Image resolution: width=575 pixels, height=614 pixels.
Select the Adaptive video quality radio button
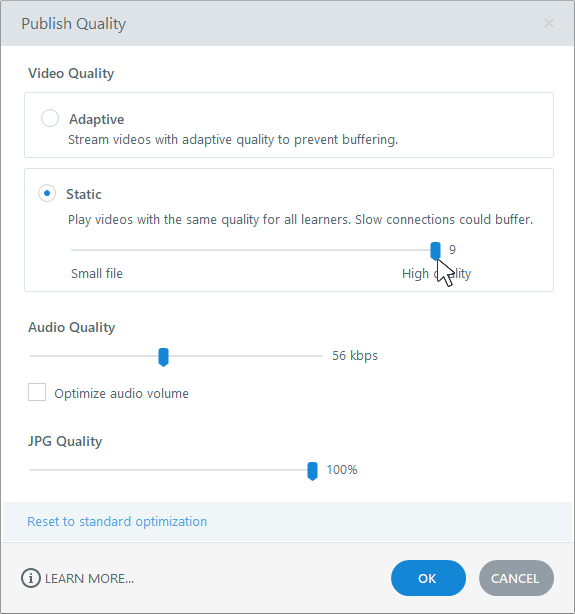(x=50, y=118)
